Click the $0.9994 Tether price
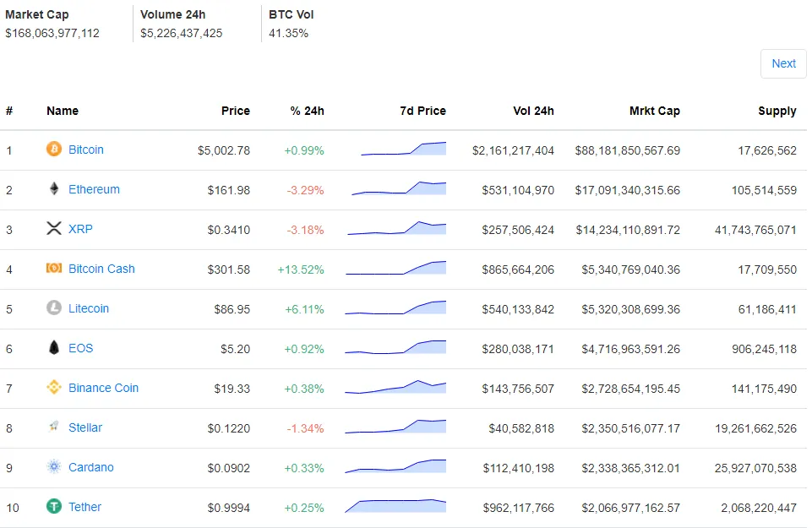 pos(229,508)
